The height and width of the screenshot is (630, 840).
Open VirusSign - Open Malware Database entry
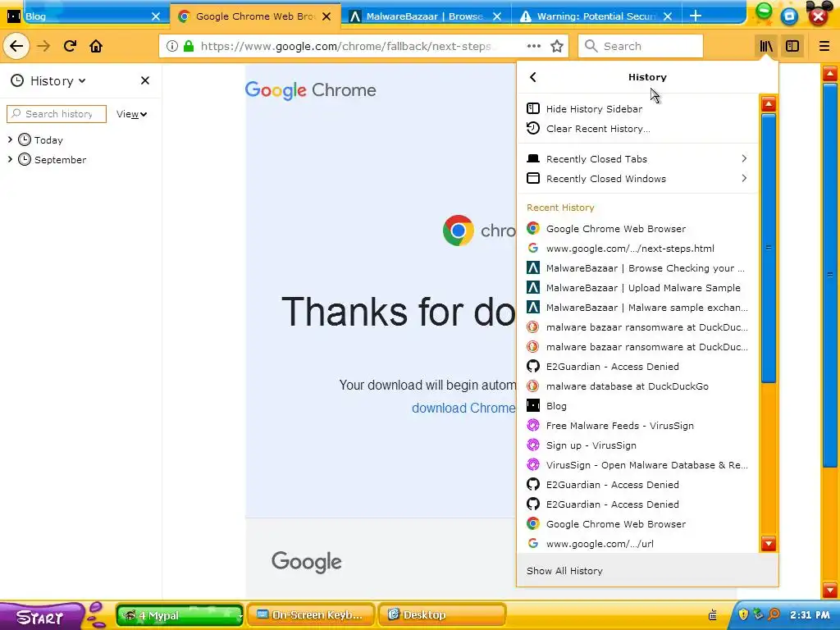coord(637,465)
